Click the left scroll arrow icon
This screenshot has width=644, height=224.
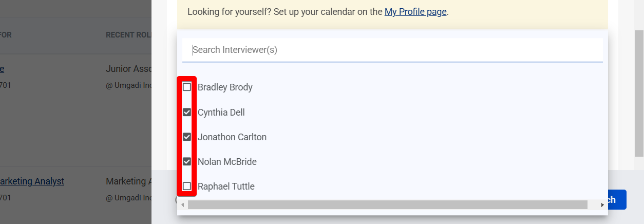click(x=182, y=205)
